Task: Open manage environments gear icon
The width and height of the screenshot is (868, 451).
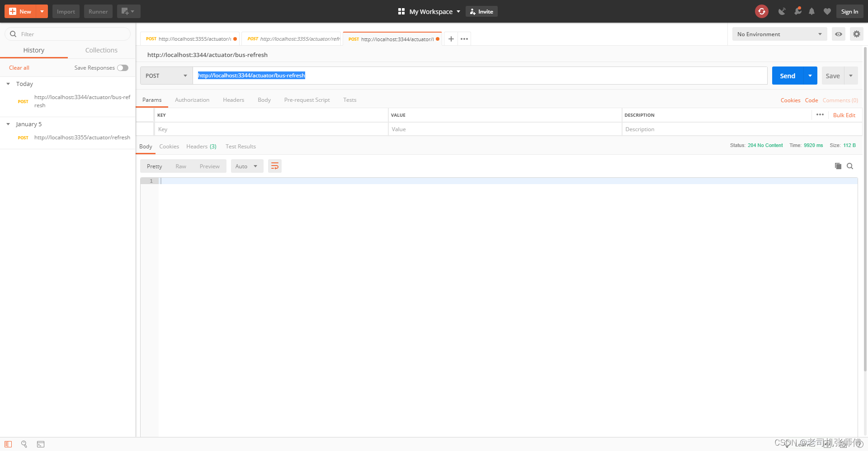Action: [x=856, y=34]
